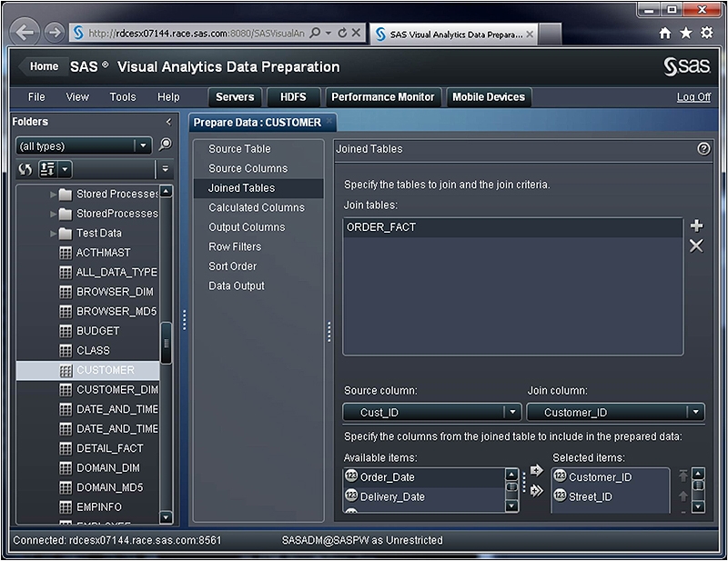
Task: Select ORDER_FACT in Join tables list
Action: click(512, 227)
